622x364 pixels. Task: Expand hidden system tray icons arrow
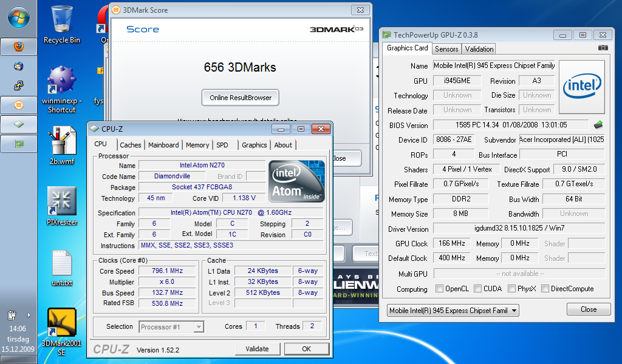tap(29, 315)
